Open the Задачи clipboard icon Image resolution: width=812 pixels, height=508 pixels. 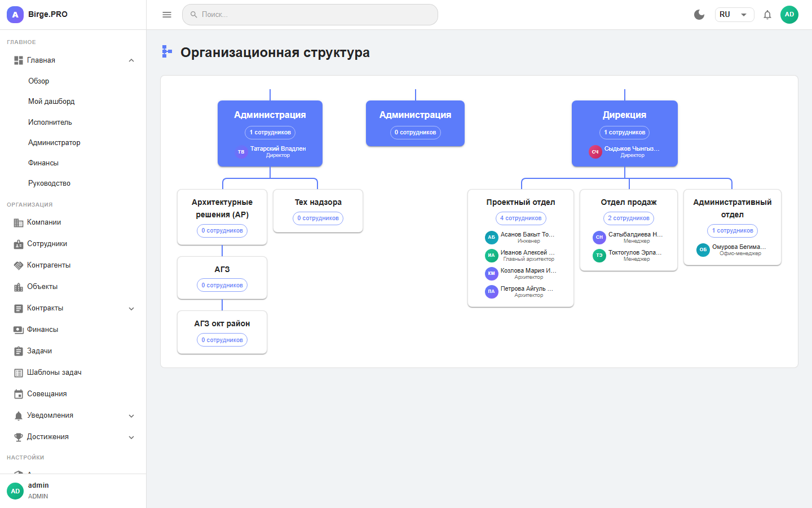coord(17,351)
